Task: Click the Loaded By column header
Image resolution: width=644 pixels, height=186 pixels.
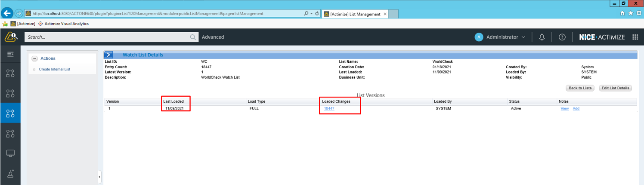Action: pyautogui.click(x=443, y=101)
